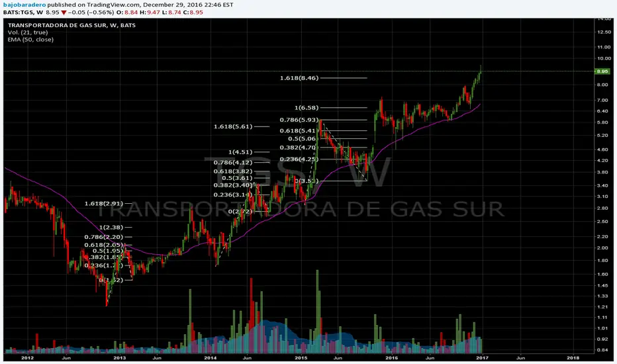Click the 7.00 price axis label

(x=604, y=101)
